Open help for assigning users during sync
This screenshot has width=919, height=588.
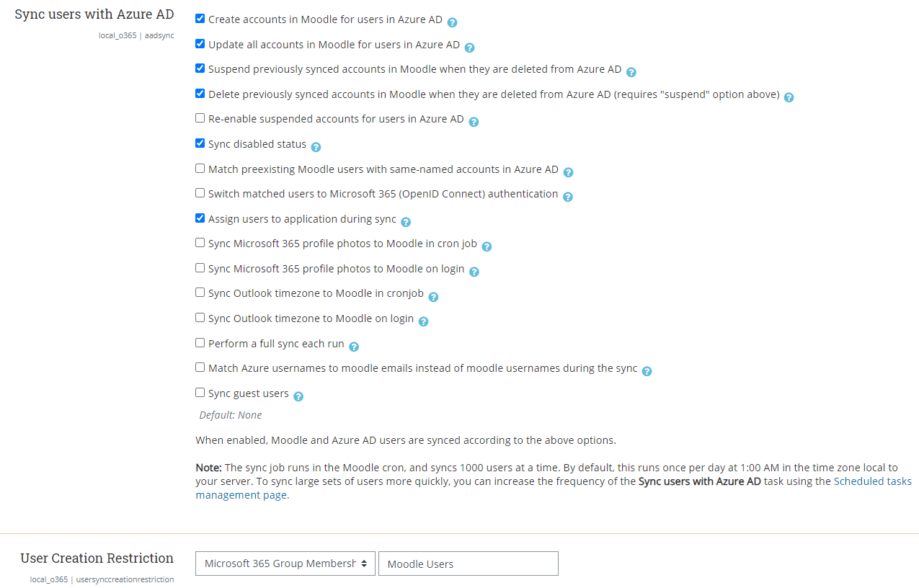click(x=406, y=222)
